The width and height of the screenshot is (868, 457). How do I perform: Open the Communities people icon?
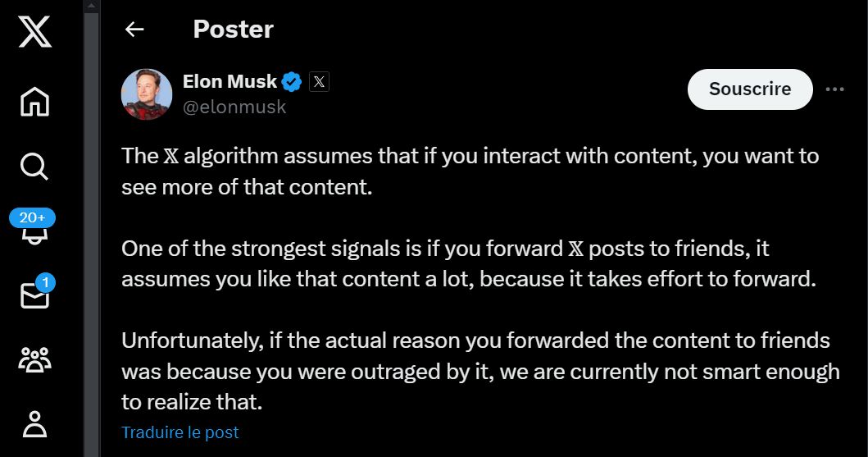click(x=35, y=359)
